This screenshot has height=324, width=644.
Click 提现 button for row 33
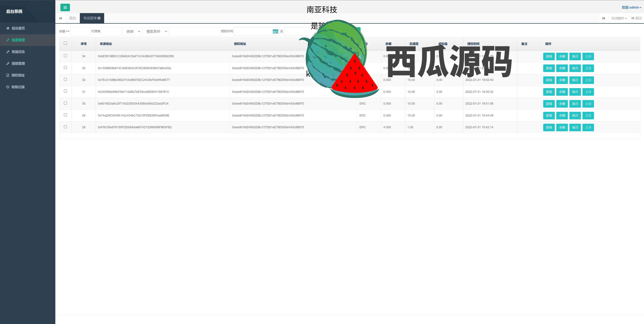(x=549, y=68)
